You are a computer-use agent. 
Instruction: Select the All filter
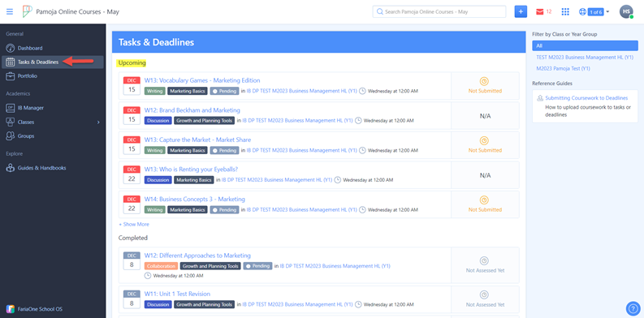585,45
